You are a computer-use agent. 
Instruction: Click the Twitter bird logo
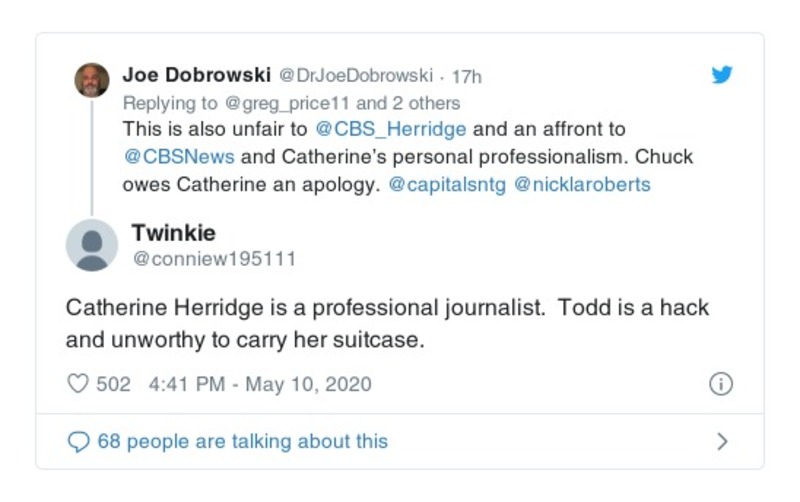721,75
